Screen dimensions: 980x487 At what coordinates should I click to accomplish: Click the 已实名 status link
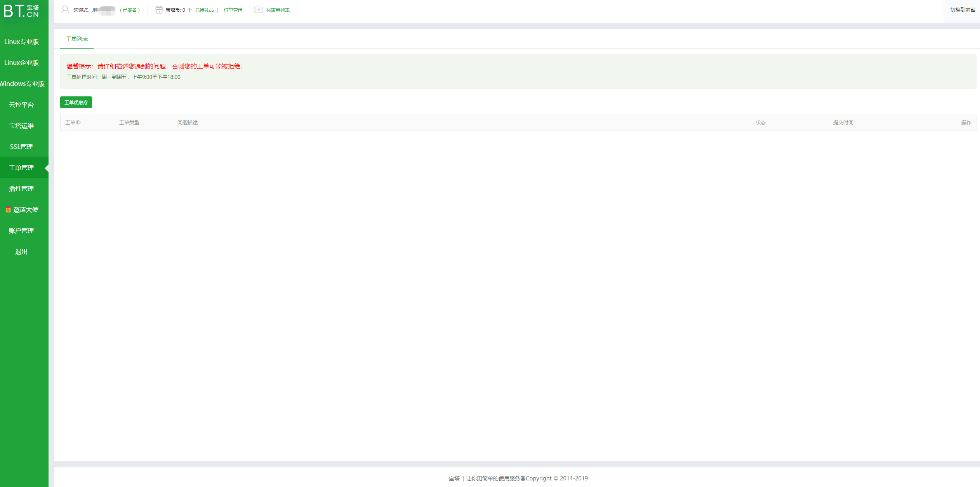tap(130, 10)
